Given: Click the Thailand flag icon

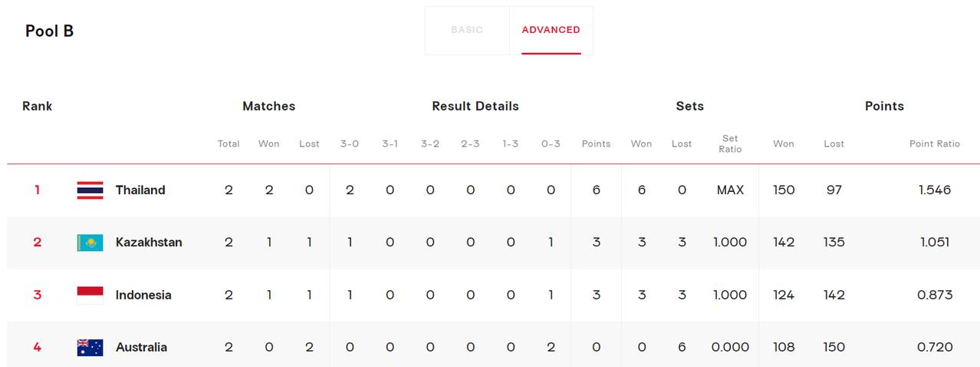Looking at the screenshot, I should pos(90,190).
